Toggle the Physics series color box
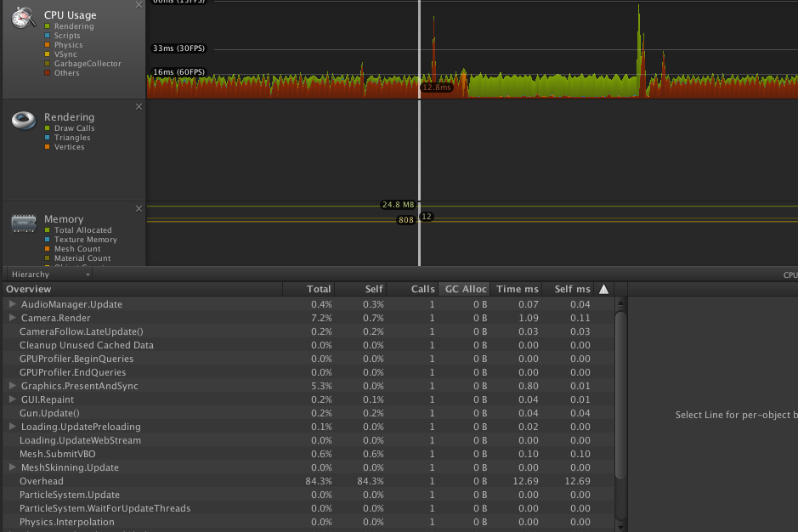 [48, 45]
